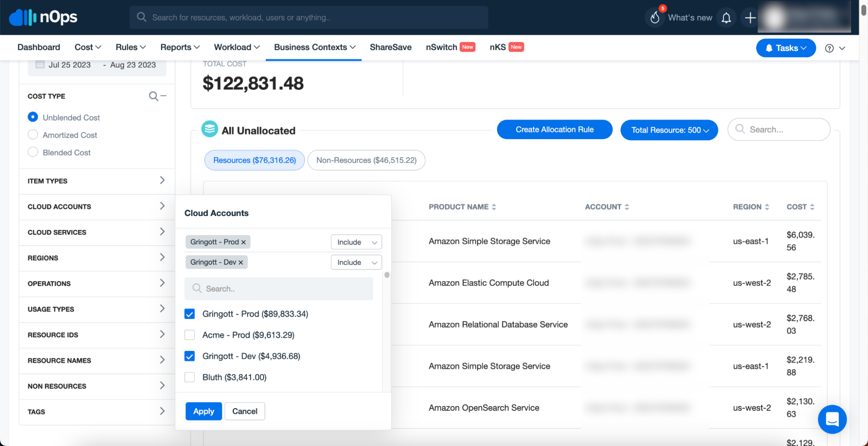
Task: Open the Business Contexts menu
Action: pos(314,47)
